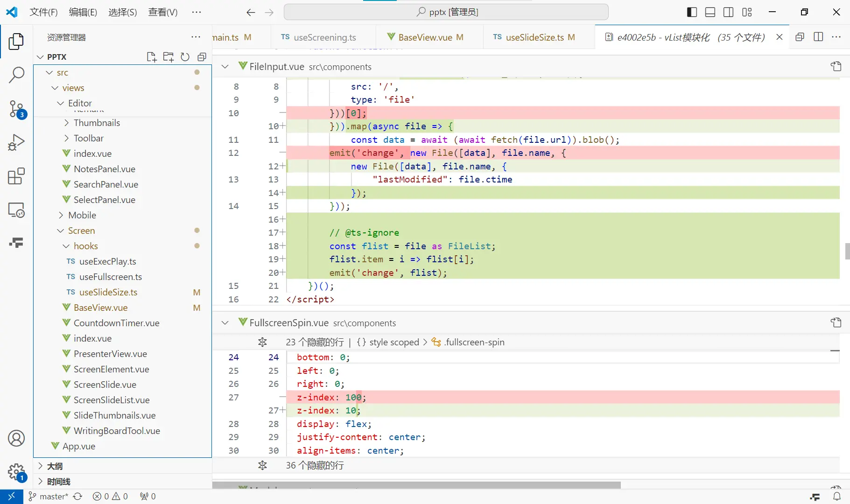Click the remote window status bar button
850x504 pixels.
coord(12,497)
